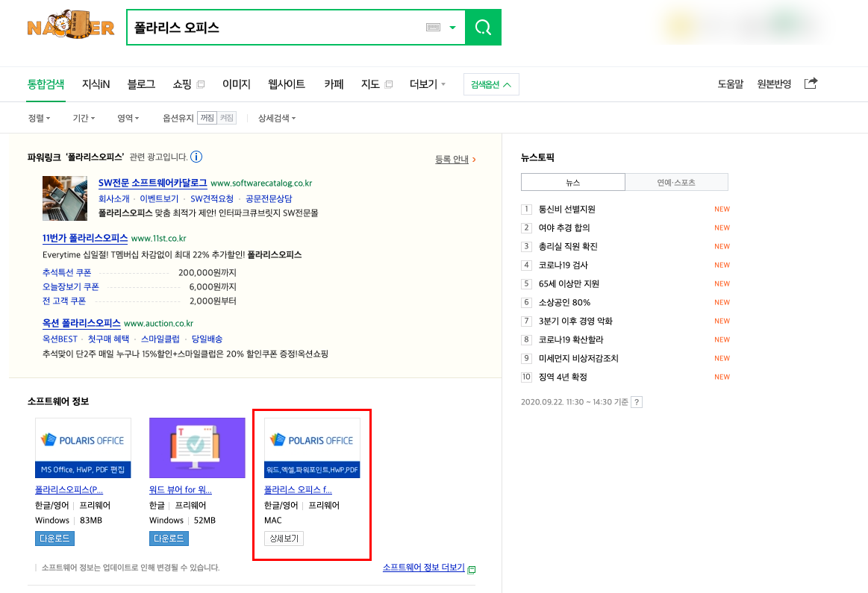Screen dimensions: 868x593
Task: Click 상세보기 for the MAC Polaris Office
Action: click(x=284, y=539)
